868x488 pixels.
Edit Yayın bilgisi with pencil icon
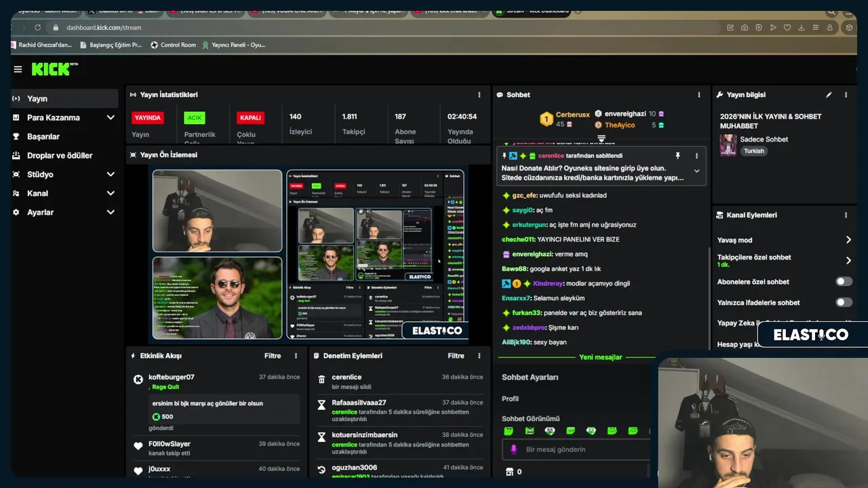(829, 95)
